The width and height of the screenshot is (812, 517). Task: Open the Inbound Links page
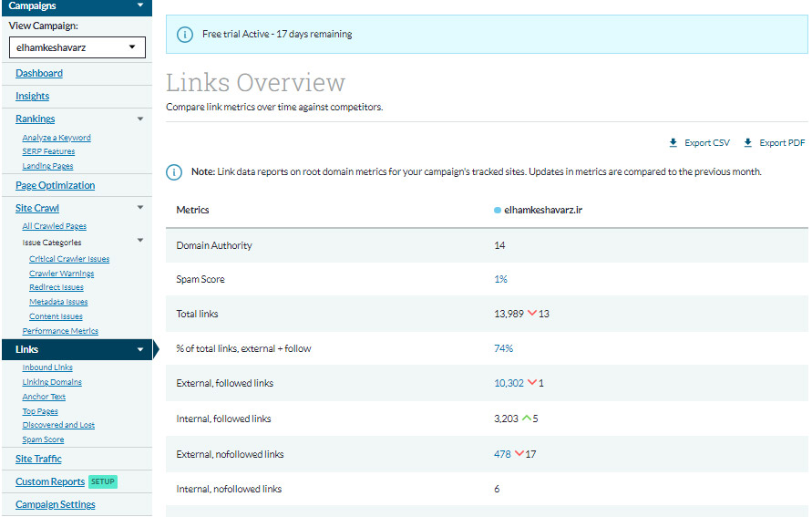tap(47, 367)
